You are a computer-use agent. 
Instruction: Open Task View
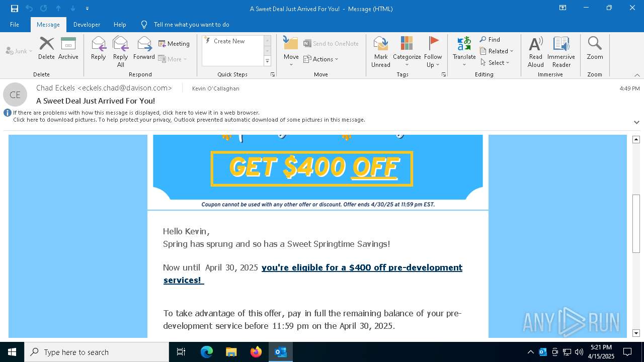[181, 352]
